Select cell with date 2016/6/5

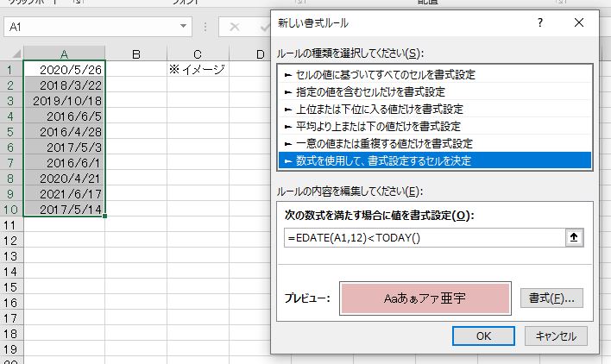pyautogui.click(x=65, y=116)
